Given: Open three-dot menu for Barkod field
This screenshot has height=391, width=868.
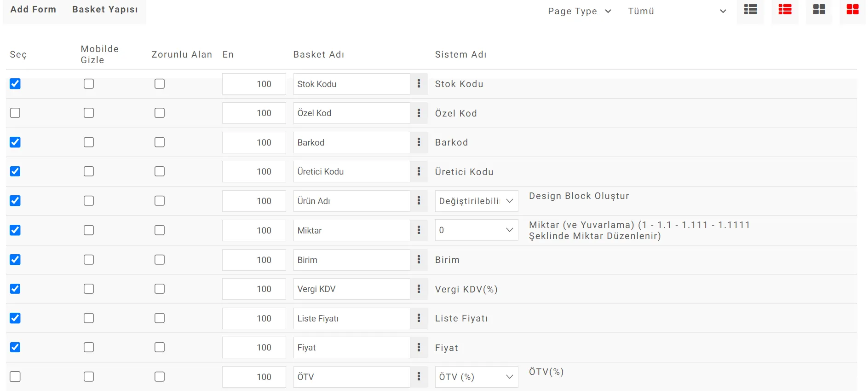Looking at the screenshot, I should click(x=419, y=142).
